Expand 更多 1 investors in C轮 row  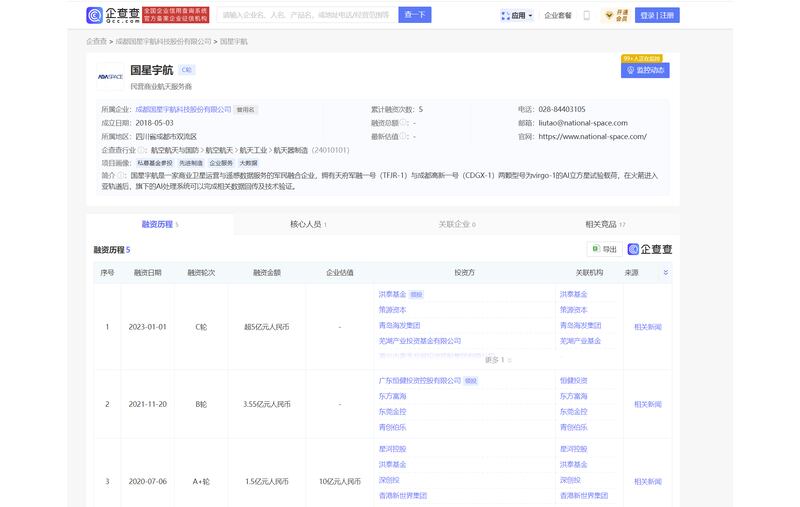coord(497,359)
